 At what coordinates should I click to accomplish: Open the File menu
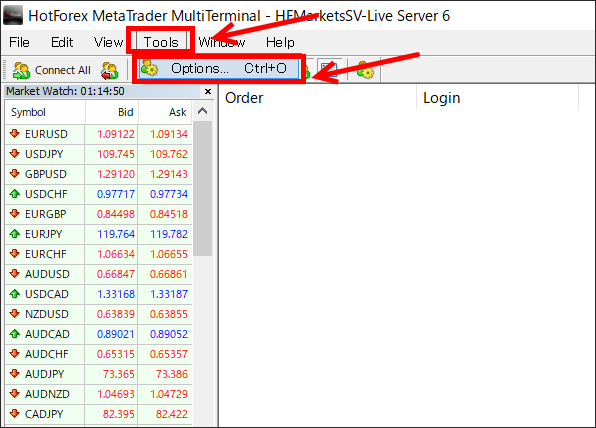click(19, 42)
